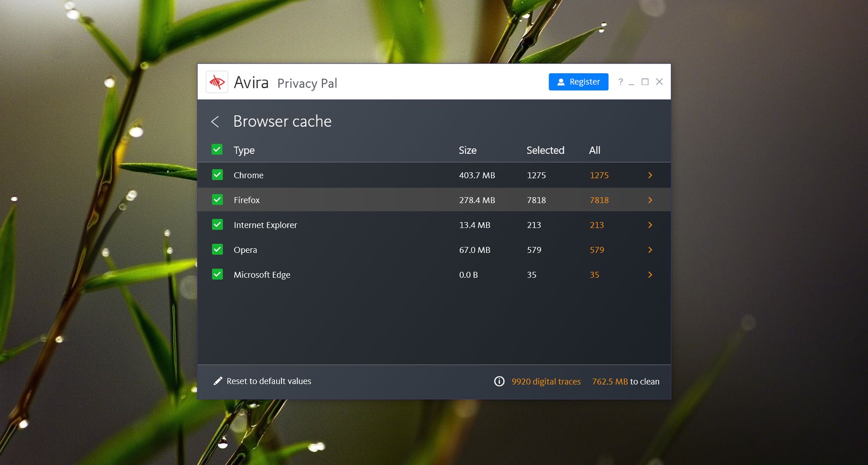Select the Firefox row label

[247, 200]
